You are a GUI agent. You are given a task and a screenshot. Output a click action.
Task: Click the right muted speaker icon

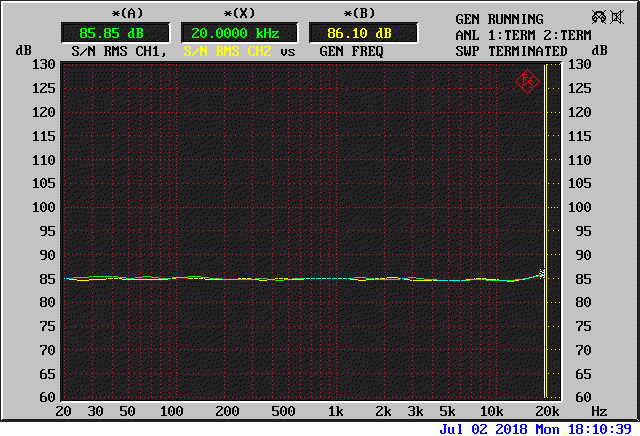coord(617,17)
